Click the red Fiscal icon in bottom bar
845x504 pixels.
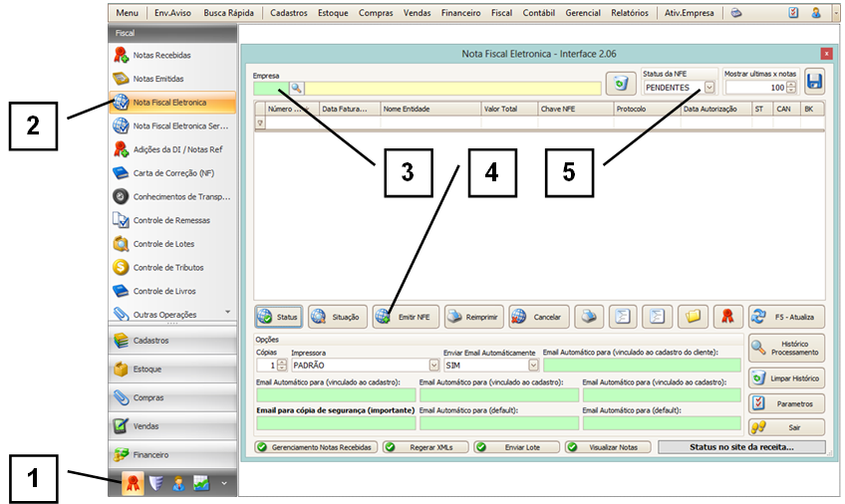132,483
